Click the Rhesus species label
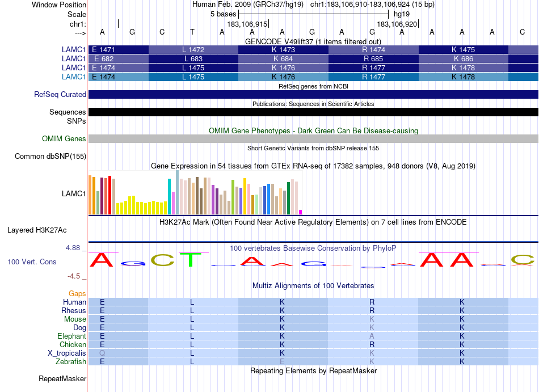This screenshot has height=392, width=539. point(74,310)
